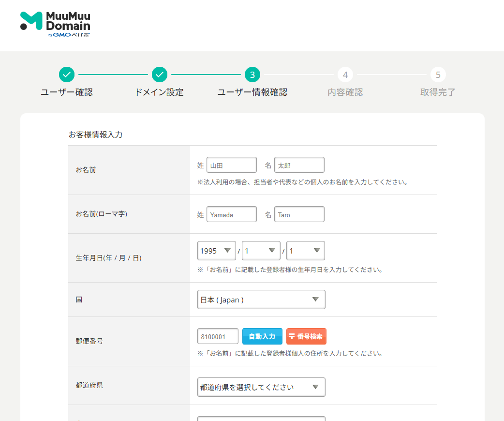This screenshot has width=504, height=421.
Task: Click the 生年月日(年 / 月 / 日) label
Action: point(109,258)
